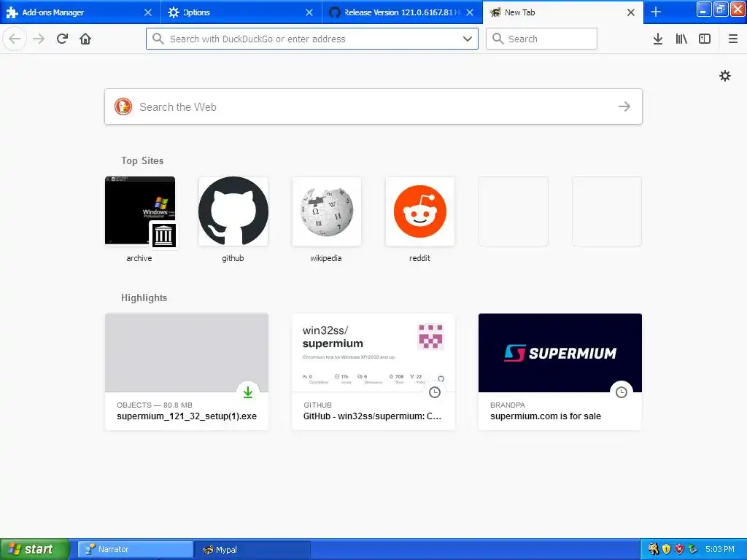
Task: Focus the toolbar Search field
Action: [x=541, y=39]
